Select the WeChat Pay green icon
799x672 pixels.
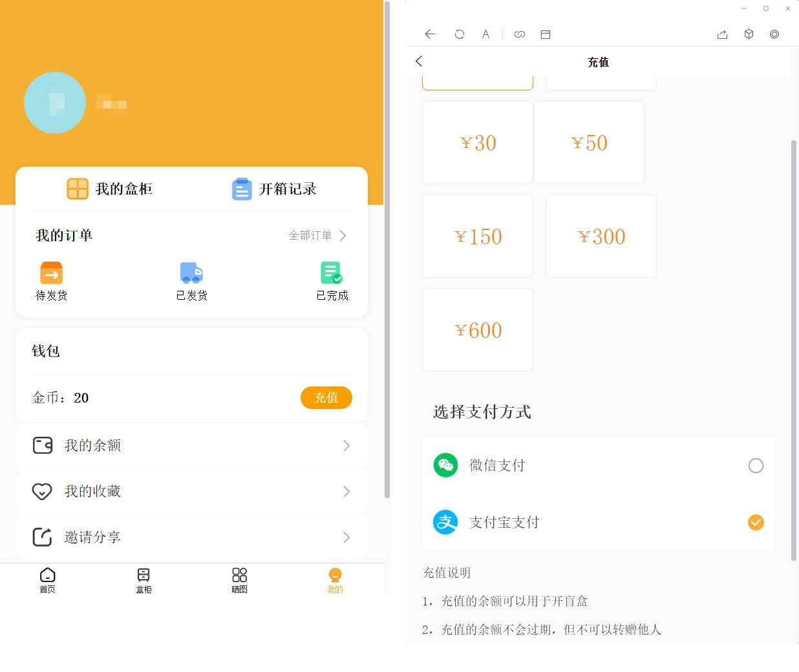(x=445, y=465)
